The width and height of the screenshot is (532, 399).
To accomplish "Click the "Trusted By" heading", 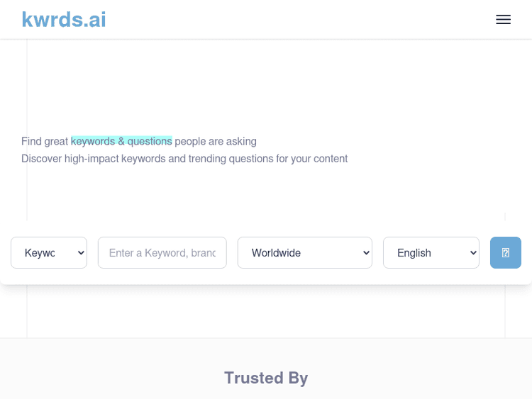I will click(266, 378).
